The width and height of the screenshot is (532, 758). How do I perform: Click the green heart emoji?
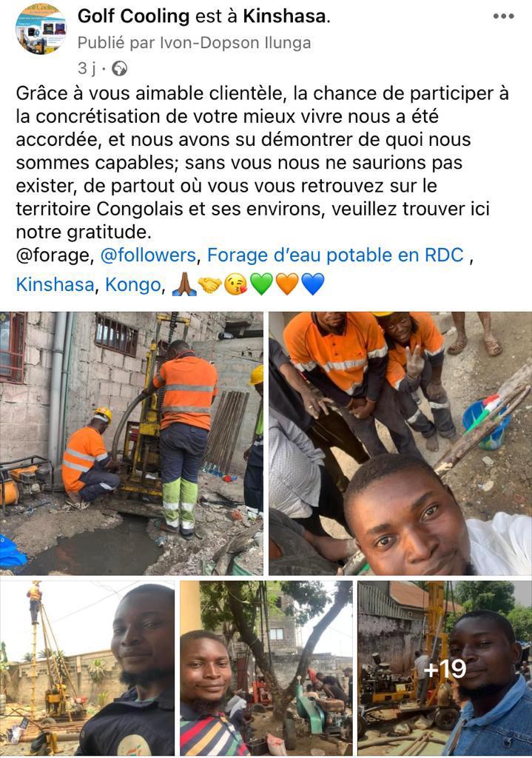click(261, 284)
